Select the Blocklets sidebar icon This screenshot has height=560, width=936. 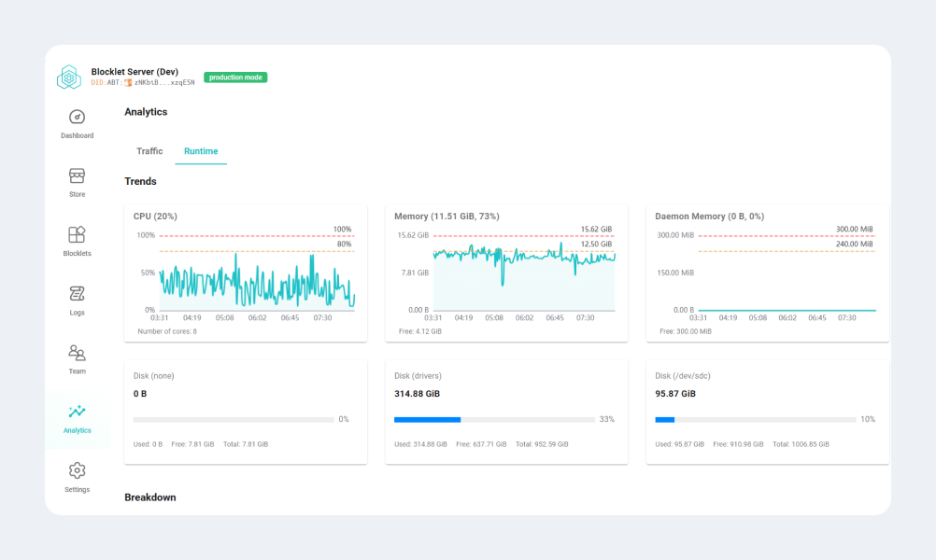pyautogui.click(x=77, y=239)
